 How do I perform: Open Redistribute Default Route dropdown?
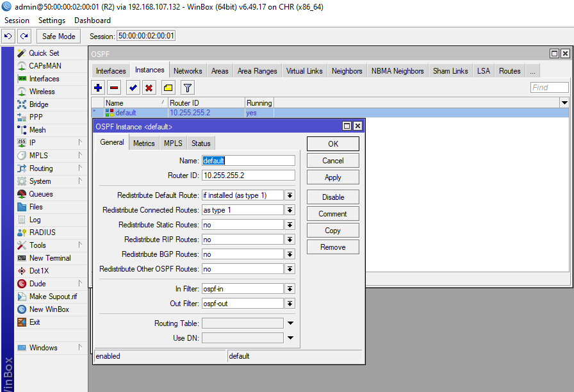290,195
